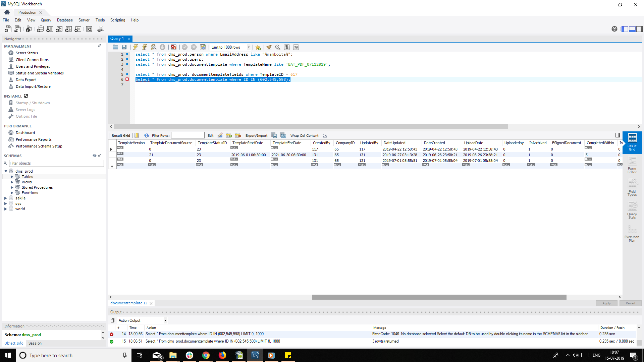
Task: Toggle the left sidebar visibility
Action: coord(625,29)
